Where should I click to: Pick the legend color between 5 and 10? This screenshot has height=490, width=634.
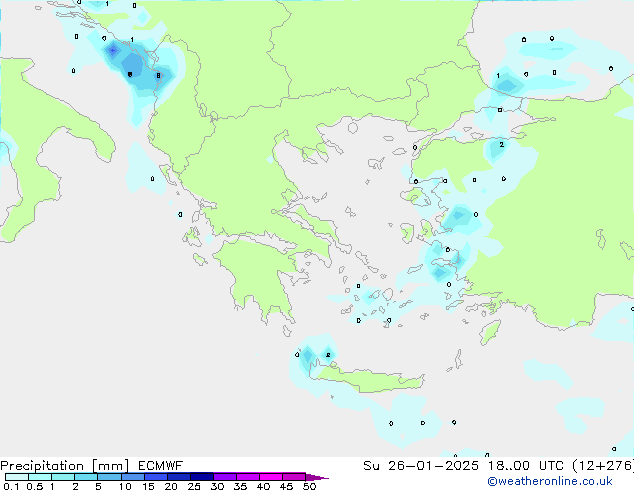pos(110,477)
